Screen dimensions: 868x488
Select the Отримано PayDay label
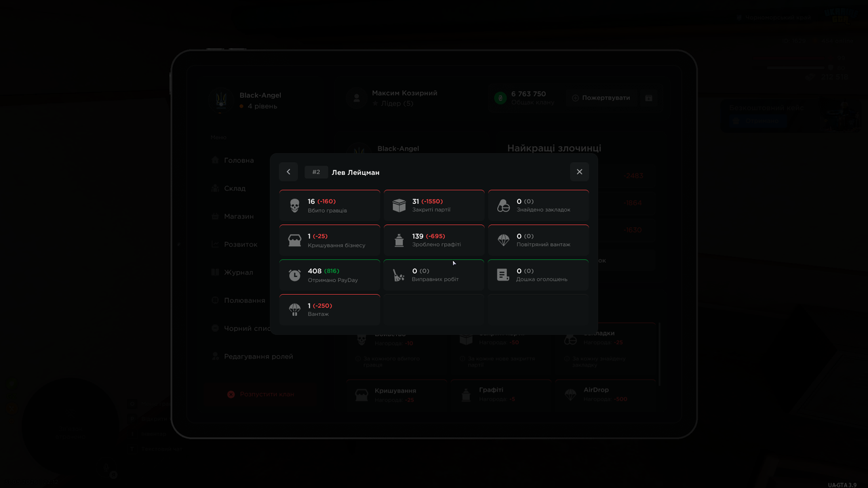(x=332, y=280)
